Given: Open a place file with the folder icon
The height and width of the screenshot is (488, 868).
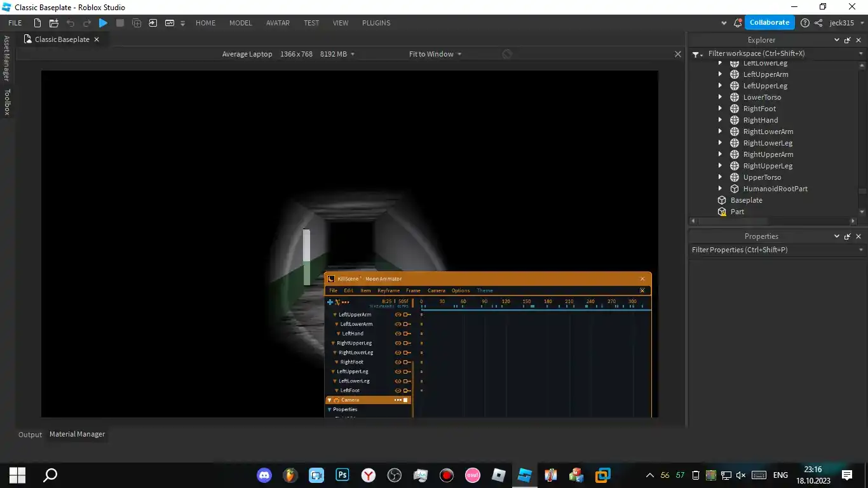Looking at the screenshot, I should pyautogui.click(x=53, y=23).
